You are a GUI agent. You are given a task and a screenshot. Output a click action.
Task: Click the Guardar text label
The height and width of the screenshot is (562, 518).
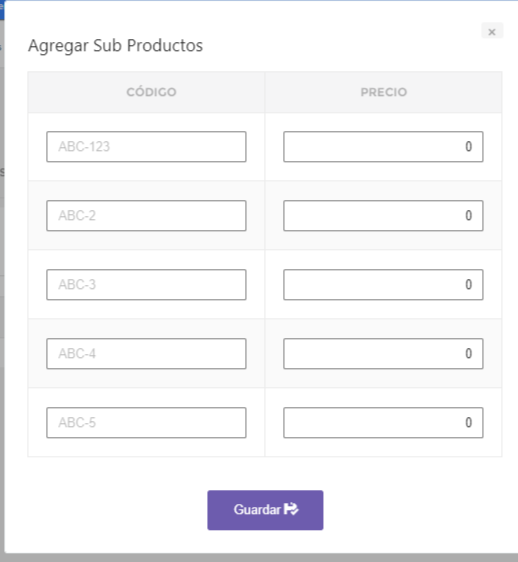(x=257, y=509)
